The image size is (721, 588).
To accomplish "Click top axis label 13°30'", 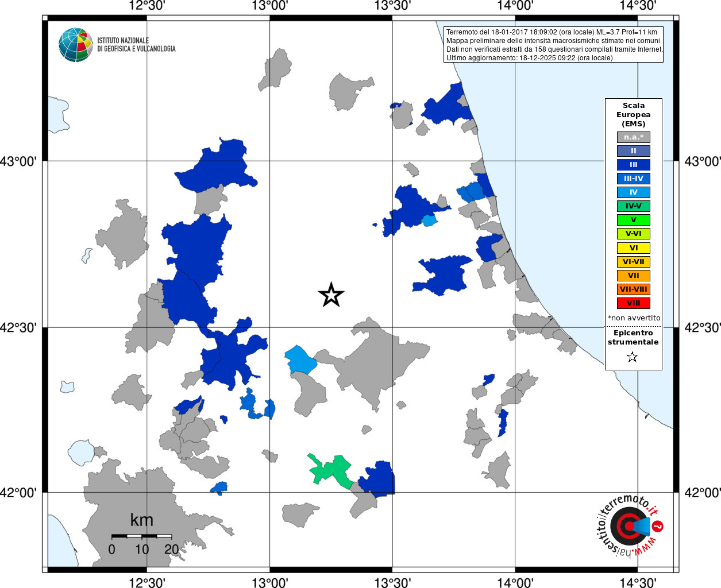I will click(x=392, y=6).
